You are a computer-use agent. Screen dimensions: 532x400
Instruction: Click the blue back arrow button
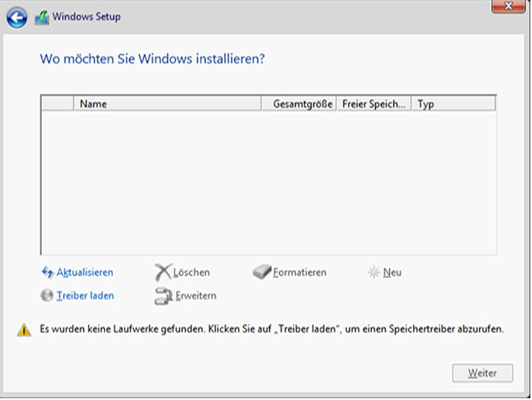[17, 17]
